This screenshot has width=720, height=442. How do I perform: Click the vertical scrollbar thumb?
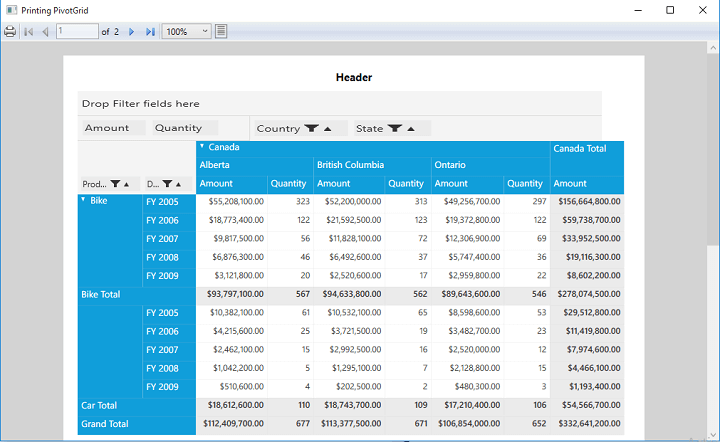[x=713, y=149]
